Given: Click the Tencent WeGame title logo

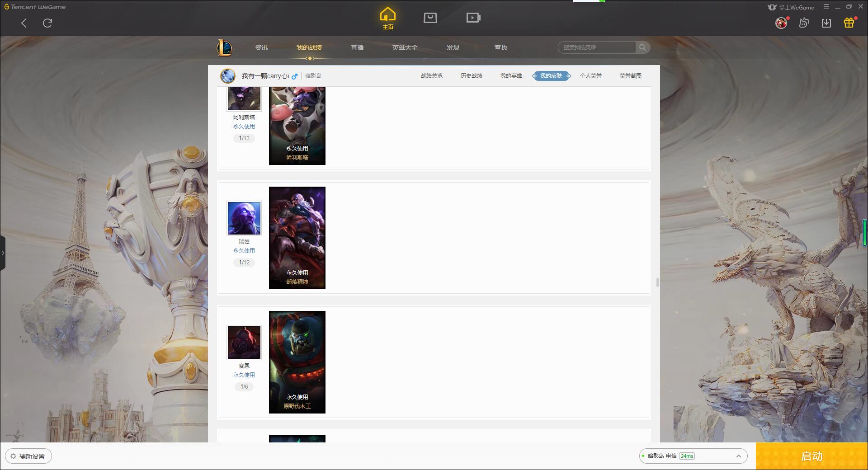Looking at the screenshot, I should pos(35,7).
